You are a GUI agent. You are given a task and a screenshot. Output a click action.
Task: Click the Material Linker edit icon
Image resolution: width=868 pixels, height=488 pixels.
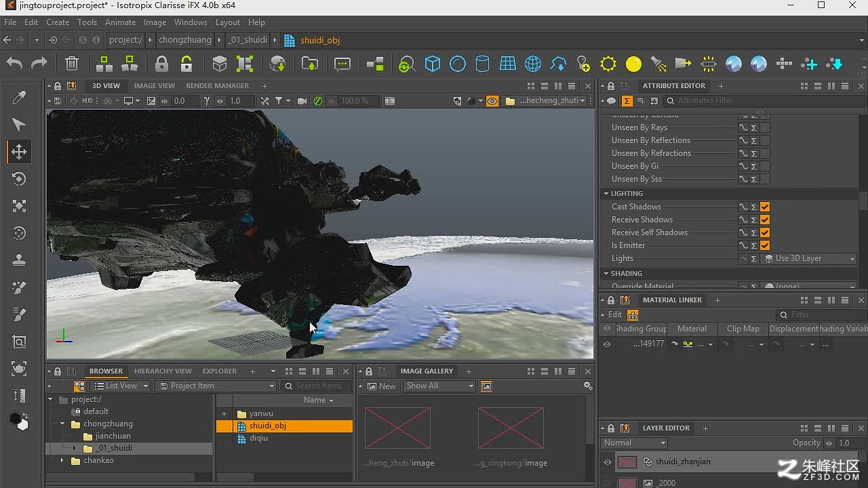pyautogui.click(x=633, y=314)
